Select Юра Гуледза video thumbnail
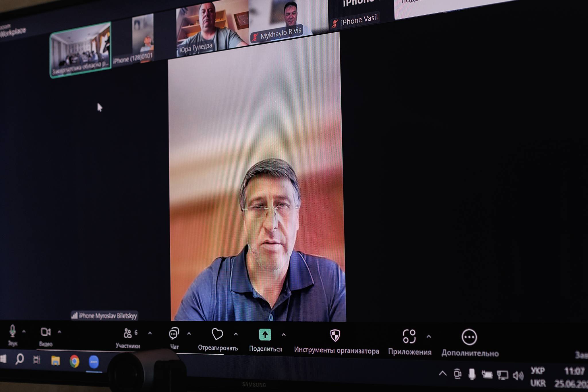The height and width of the screenshot is (392, 588). [212, 28]
